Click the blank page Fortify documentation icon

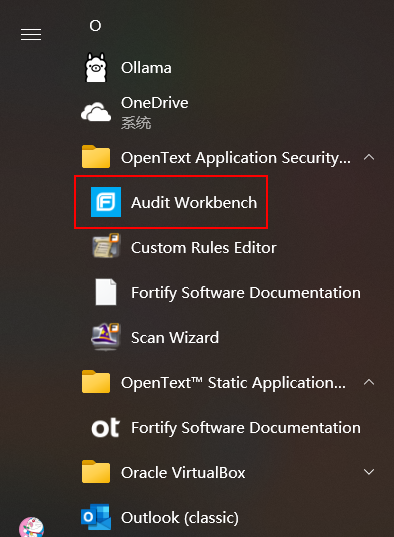tap(106, 292)
